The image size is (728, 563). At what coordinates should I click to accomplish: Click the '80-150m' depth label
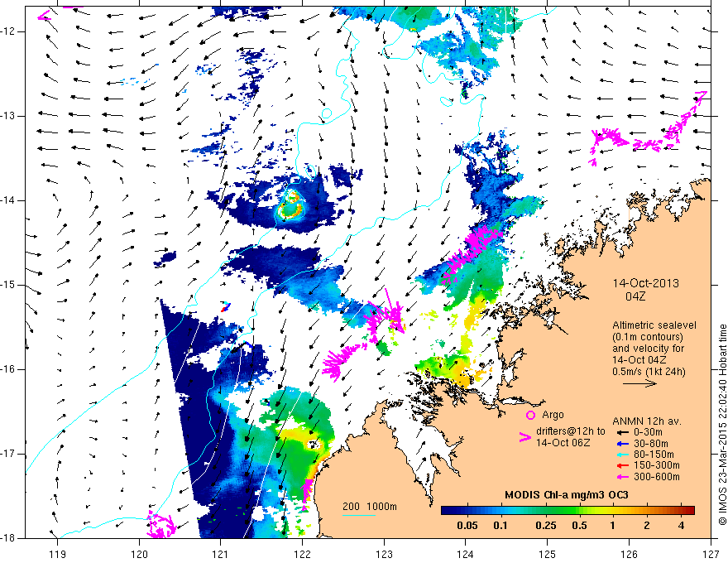(x=654, y=455)
